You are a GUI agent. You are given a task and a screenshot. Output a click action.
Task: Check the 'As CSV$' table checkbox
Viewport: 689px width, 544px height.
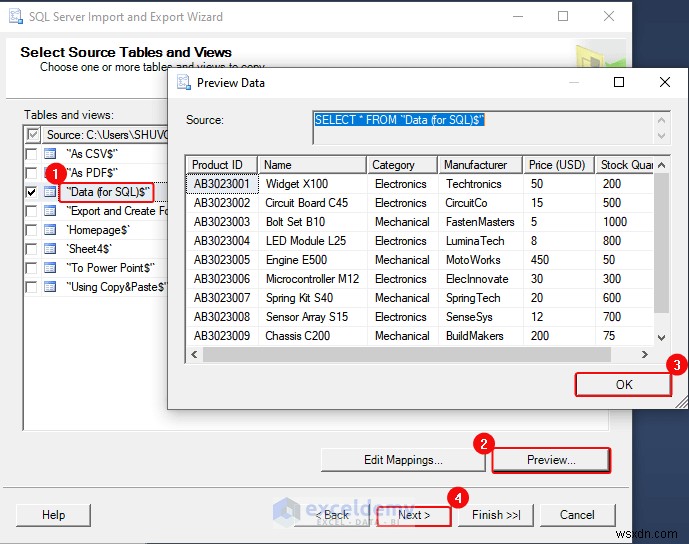click(x=31, y=154)
